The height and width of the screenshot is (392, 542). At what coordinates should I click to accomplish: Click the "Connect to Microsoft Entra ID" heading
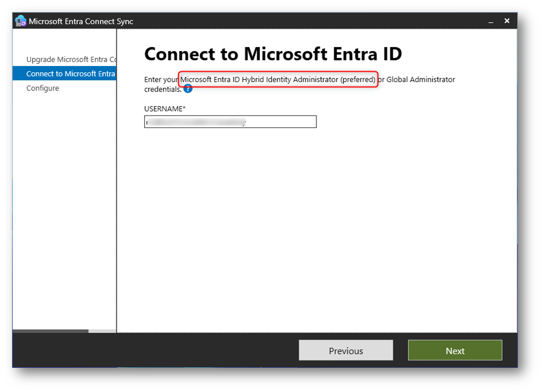click(273, 54)
